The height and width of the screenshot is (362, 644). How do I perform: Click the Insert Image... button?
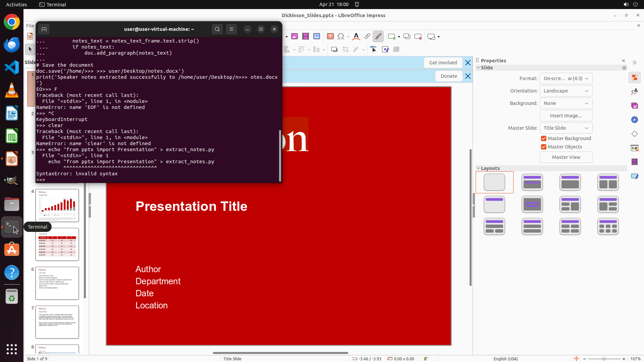click(566, 116)
